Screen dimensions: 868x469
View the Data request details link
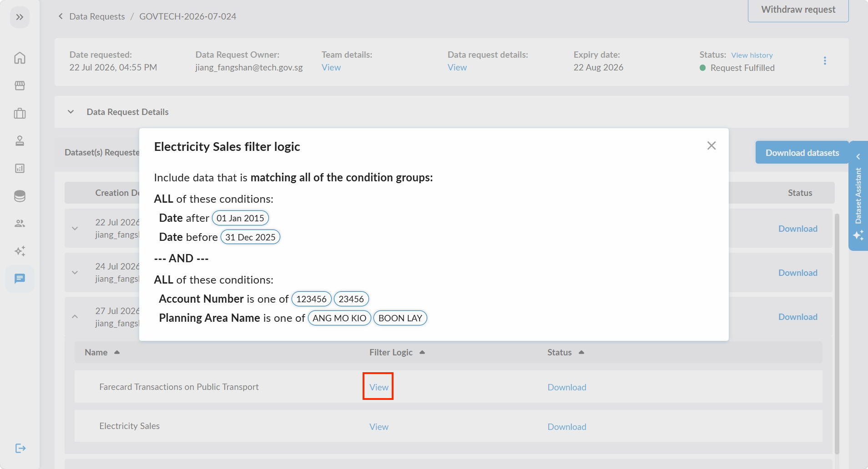[x=457, y=68]
